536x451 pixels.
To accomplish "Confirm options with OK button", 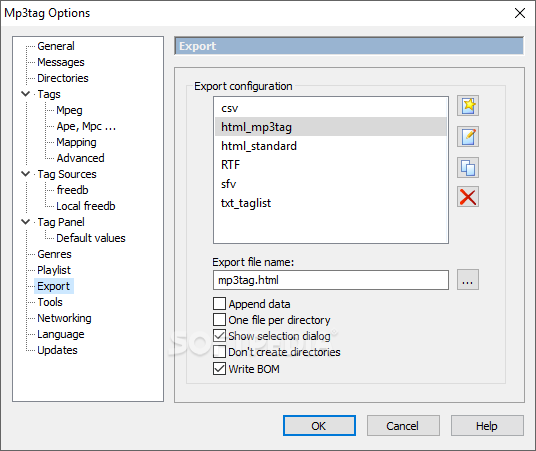I will tap(319, 426).
